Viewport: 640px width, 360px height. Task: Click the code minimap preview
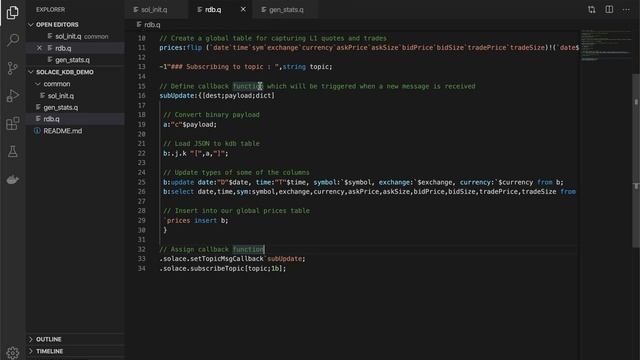click(x=606, y=45)
